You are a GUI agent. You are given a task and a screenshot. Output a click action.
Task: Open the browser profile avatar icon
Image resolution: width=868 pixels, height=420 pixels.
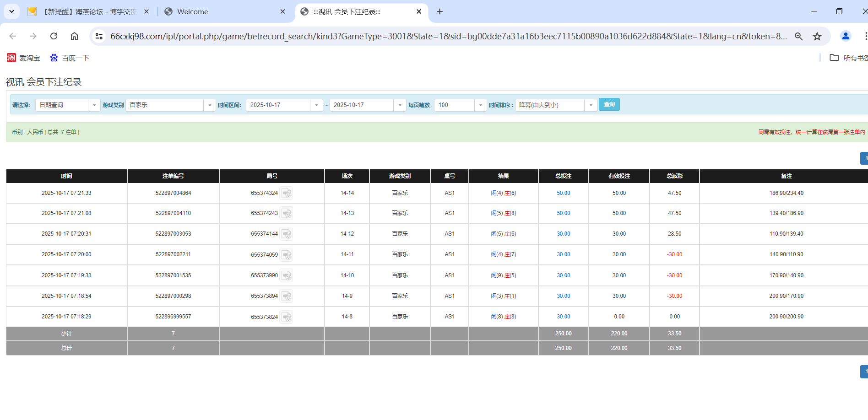point(845,36)
